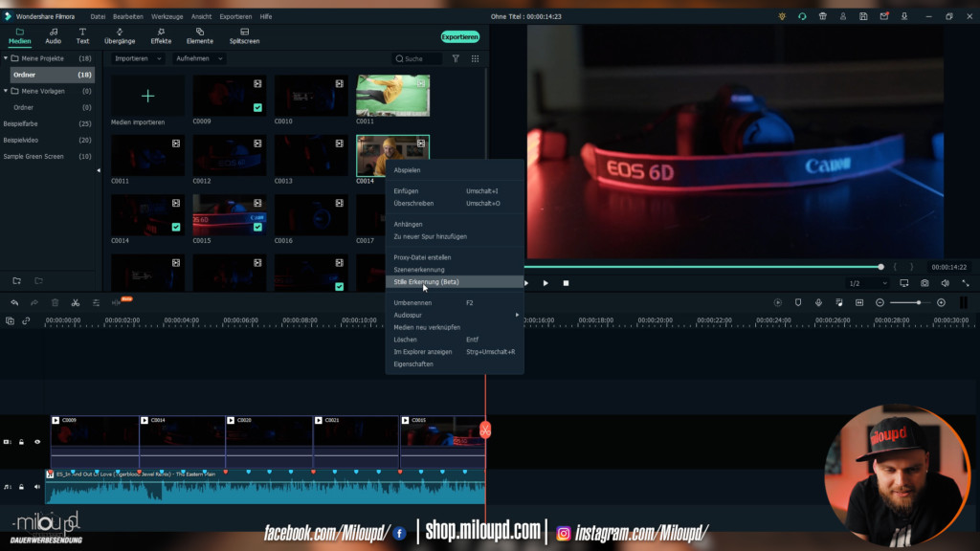Open the media filter icon
Viewport: 980px width, 551px height.
pyautogui.click(x=456, y=58)
